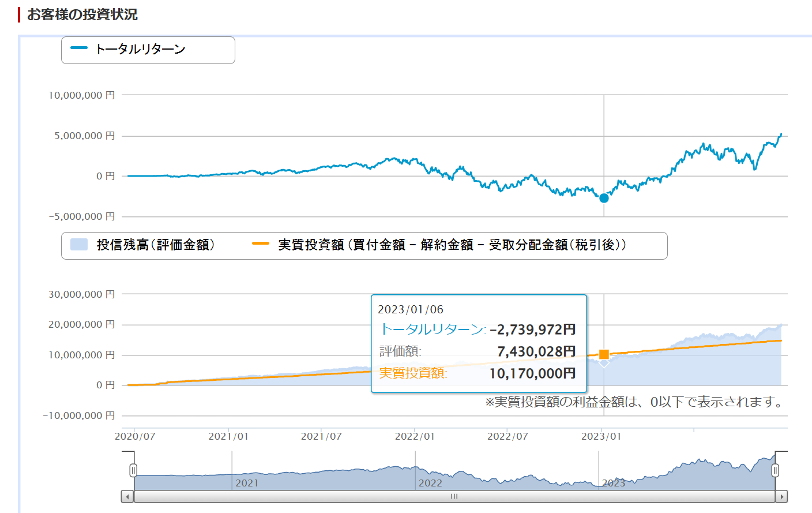This screenshot has height=513, width=812.
Task: Click the 2023 label in navigator
Action: click(614, 483)
